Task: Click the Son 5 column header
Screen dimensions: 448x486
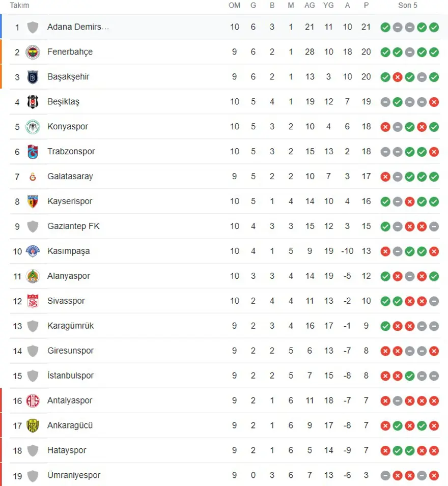Action: click(409, 6)
